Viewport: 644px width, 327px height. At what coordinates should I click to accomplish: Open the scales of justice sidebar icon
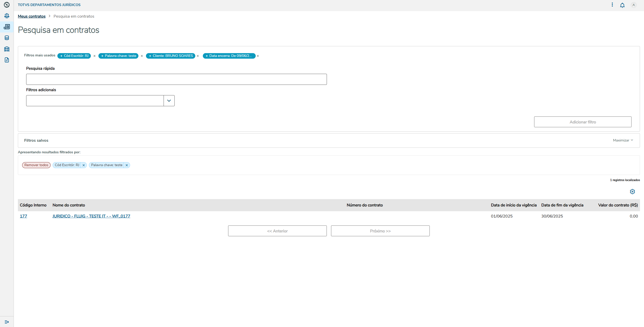coord(7,16)
